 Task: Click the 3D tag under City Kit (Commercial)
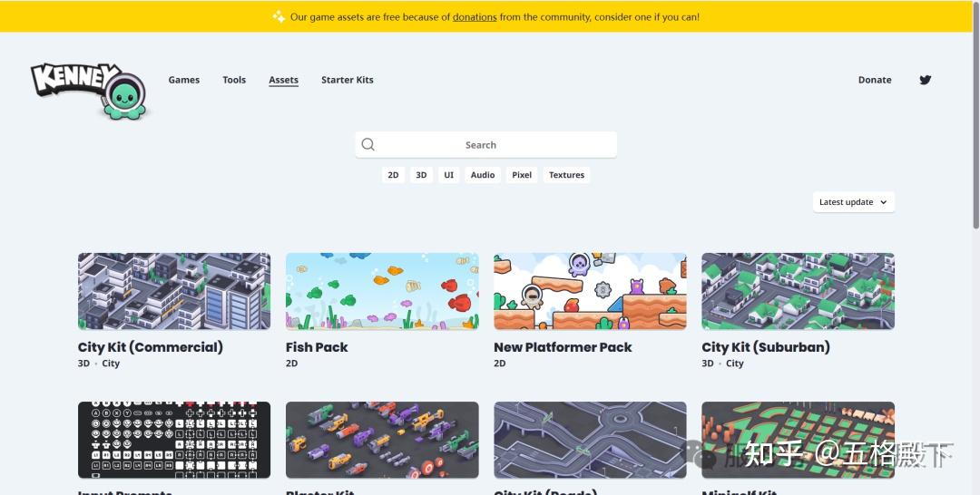[x=83, y=364]
